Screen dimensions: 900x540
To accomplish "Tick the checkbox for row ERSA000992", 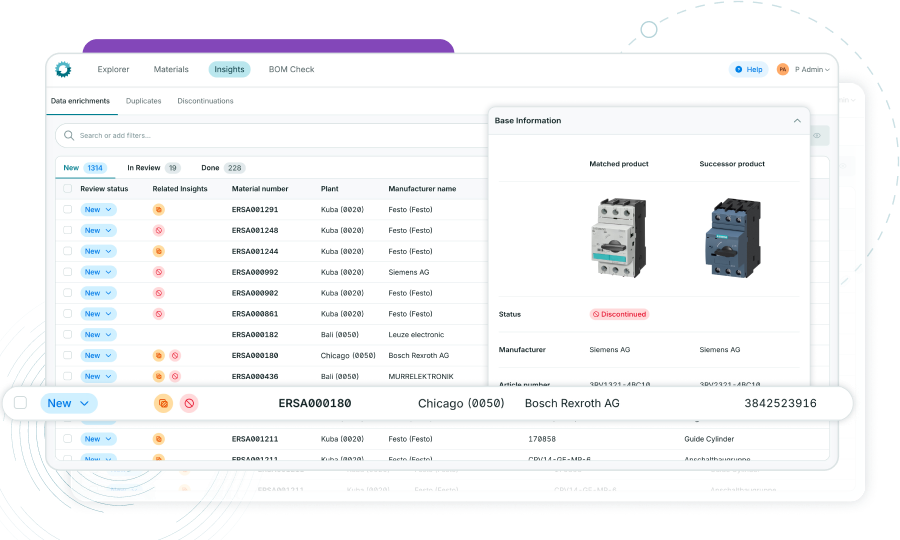I will coord(68,272).
